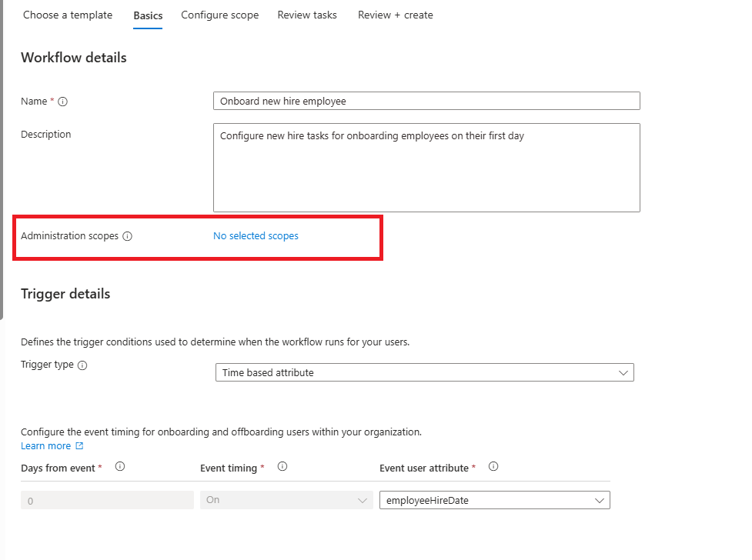The height and width of the screenshot is (560, 752).
Task: Open the Learn more link
Action: click(45, 446)
